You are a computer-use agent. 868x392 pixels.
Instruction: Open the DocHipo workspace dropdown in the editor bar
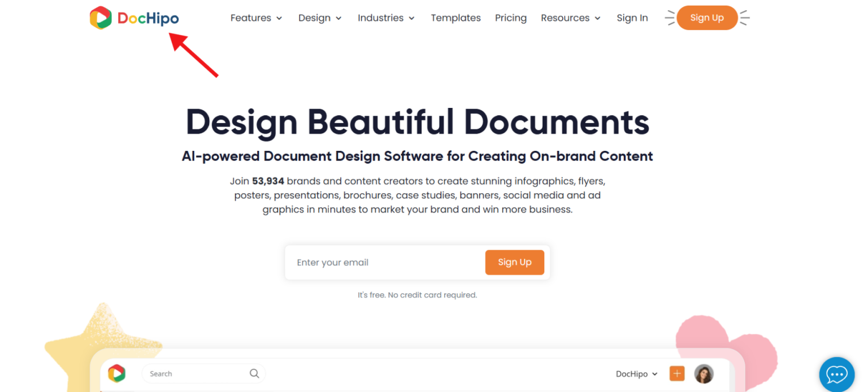point(636,373)
